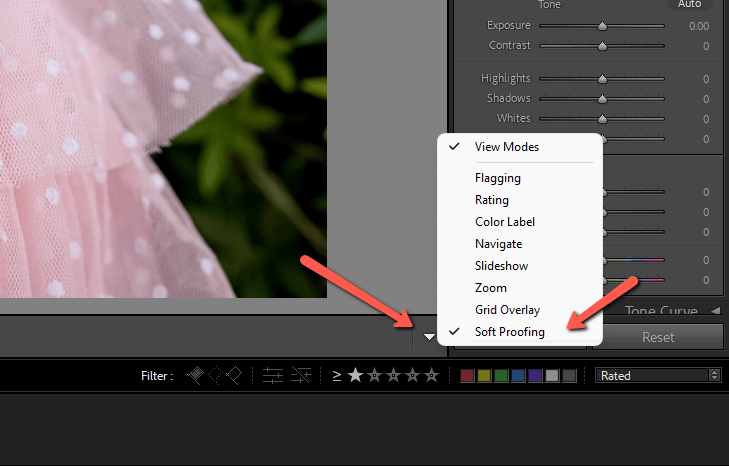This screenshot has width=729, height=466.
Task: Enable Zoom in toolbar menu
Action: (x=520, y=288)
